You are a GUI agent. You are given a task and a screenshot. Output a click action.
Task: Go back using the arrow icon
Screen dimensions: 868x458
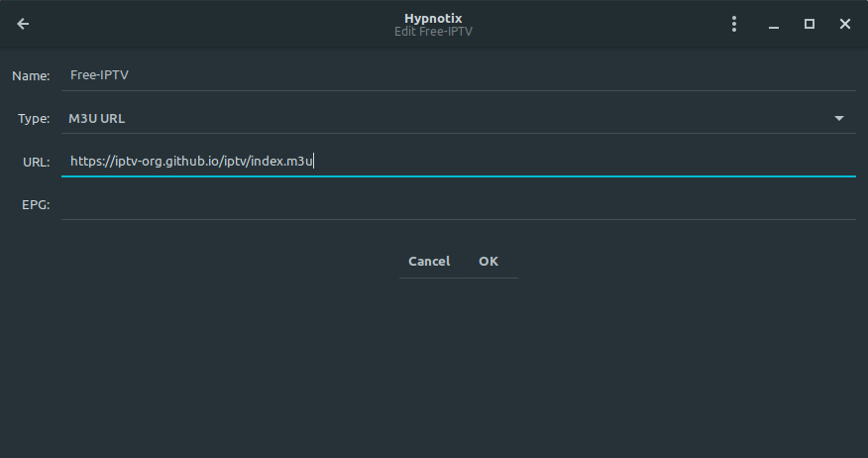(x=23, y=24)
